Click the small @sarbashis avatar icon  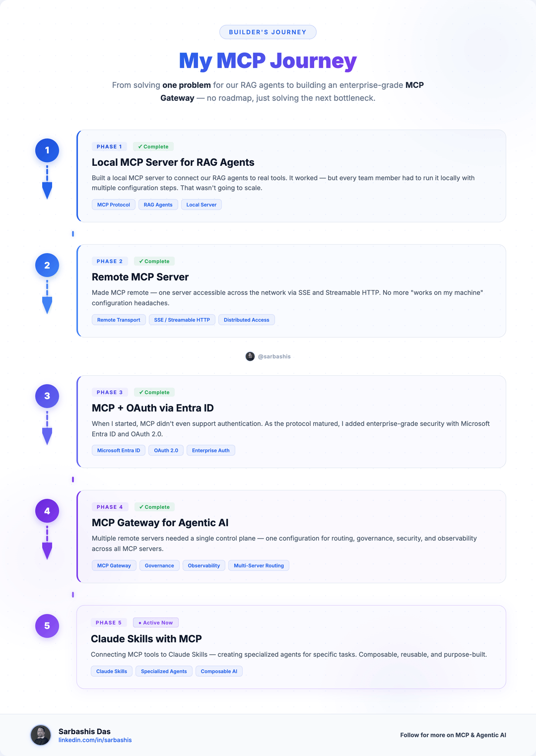pos(250,356)
